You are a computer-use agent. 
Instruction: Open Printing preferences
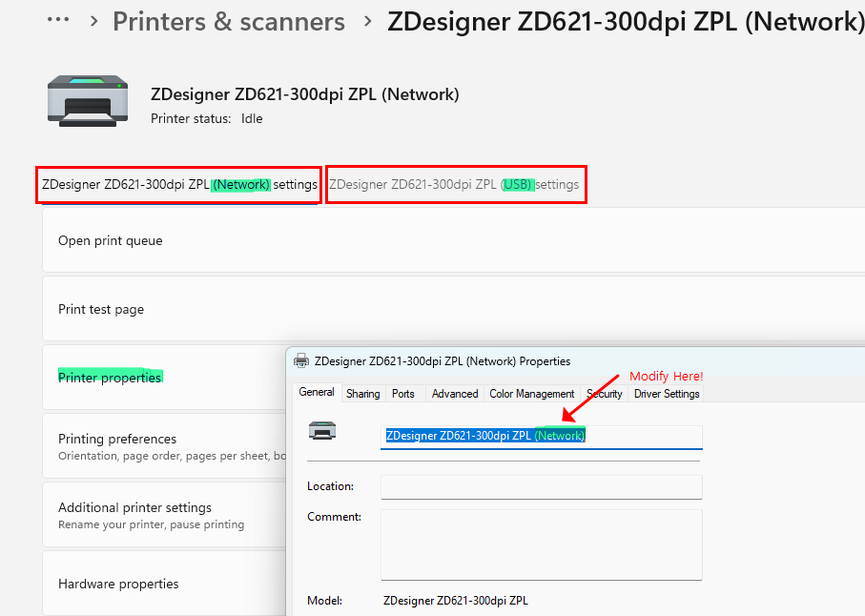coord(164,446)
